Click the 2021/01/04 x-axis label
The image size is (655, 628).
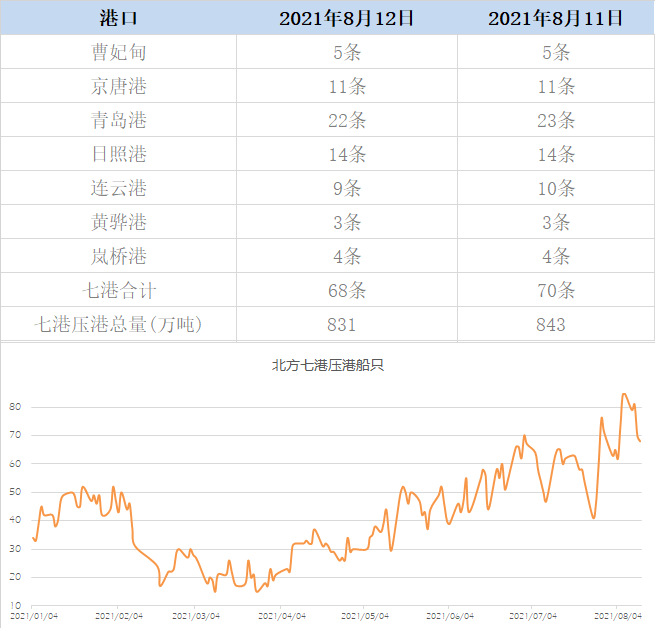[34, 616]
